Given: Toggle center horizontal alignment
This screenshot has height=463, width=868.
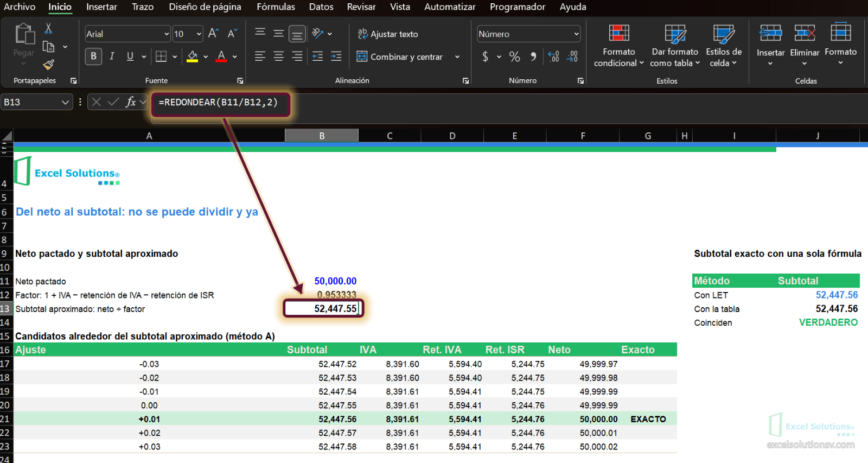Looking at the screenshot, I should pyautogui.click(x=279, y=56).
